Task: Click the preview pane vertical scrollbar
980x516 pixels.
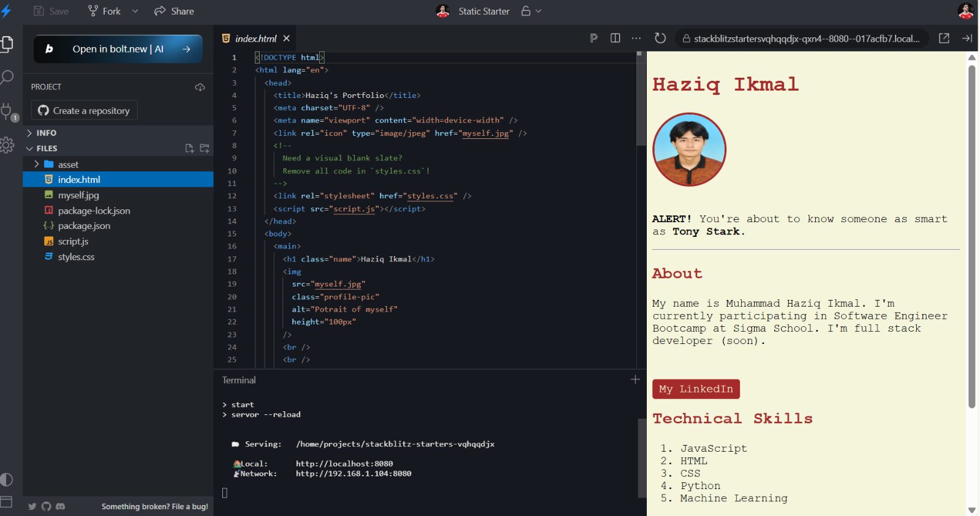Action: click(971, 236)
